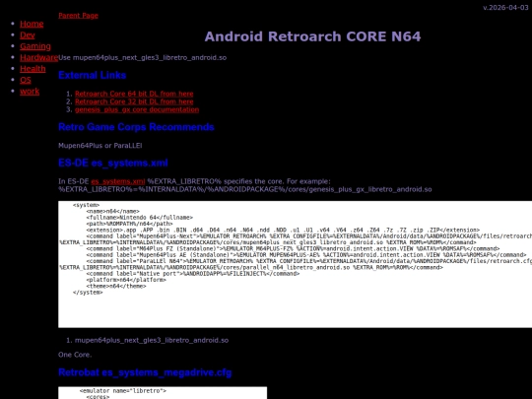Visit the Health section link
The image size is (532, 399).
[x=33, y=69]
